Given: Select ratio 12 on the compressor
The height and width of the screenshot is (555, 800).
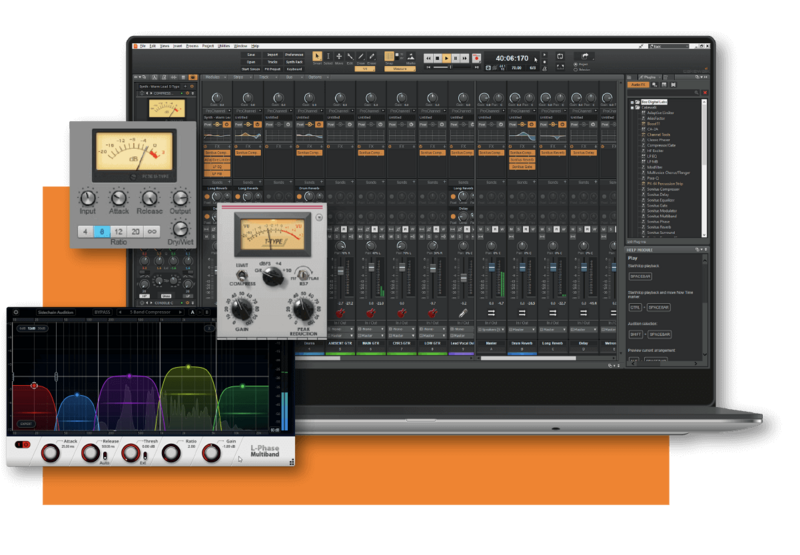Looking at the screenshot, I should (x=117, y=231).
